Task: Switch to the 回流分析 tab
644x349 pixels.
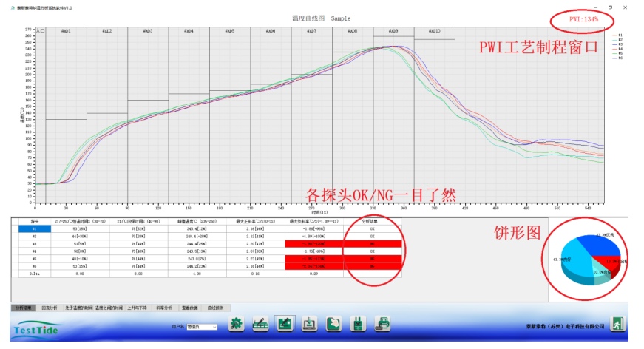Action: 49,307
